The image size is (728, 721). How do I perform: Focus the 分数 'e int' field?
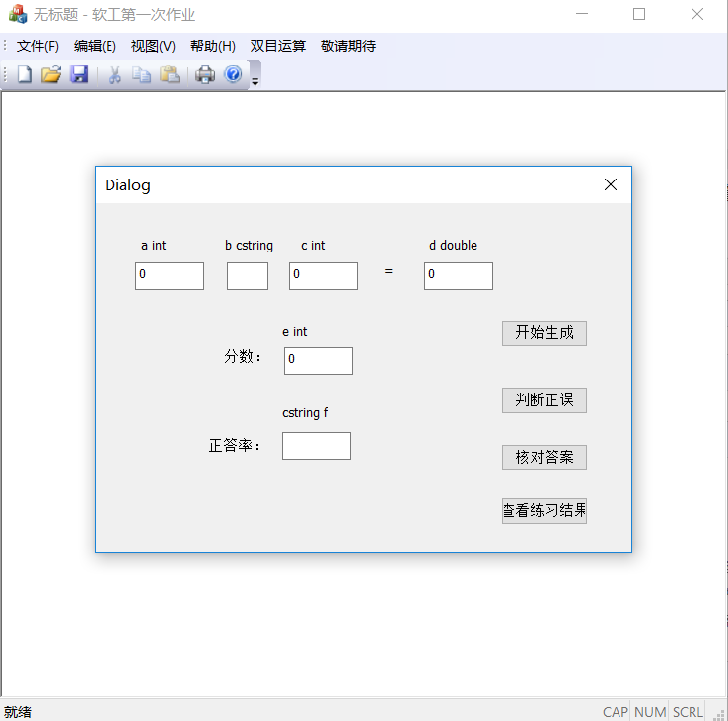[318, 361]
